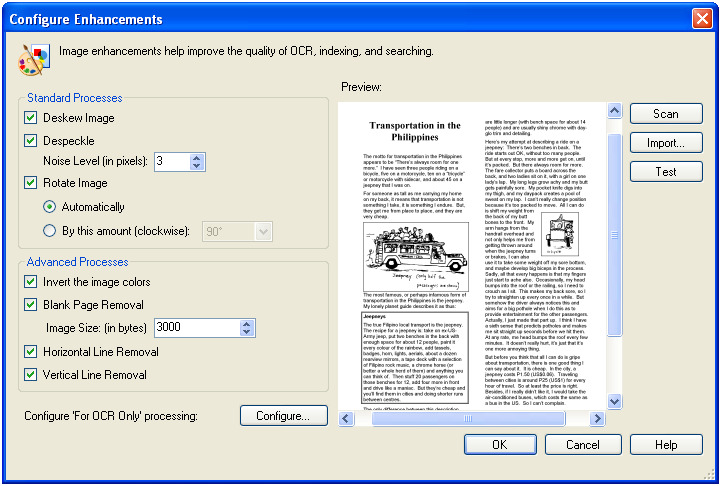Toggle the Despeckle checkbox
This screenshot has height=486, width=722.
[30, 140]
